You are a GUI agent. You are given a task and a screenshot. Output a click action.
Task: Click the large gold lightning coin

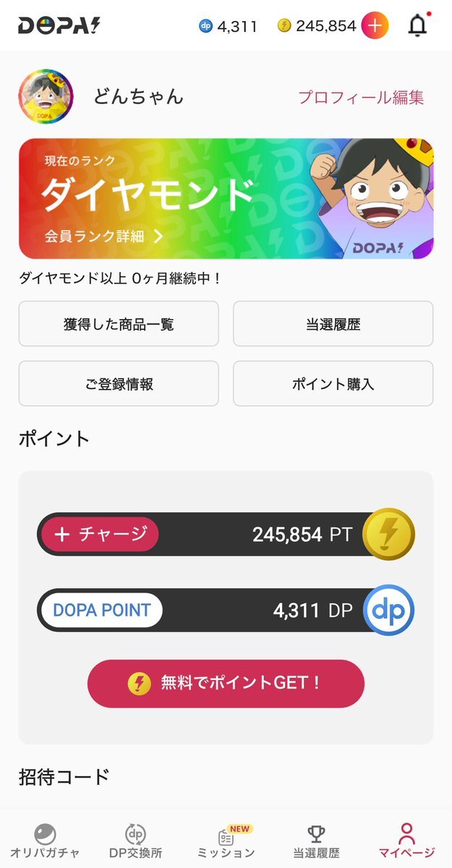coord(388,535)
